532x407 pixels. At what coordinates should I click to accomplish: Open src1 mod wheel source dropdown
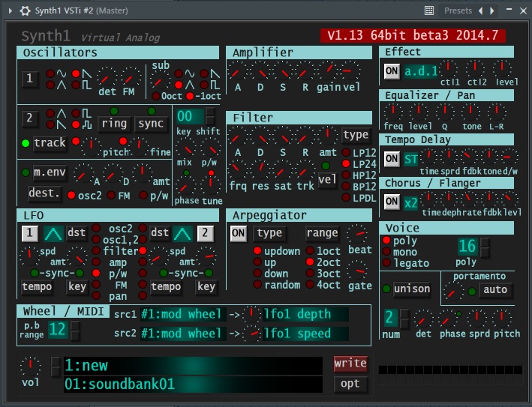tap(183, 314)
